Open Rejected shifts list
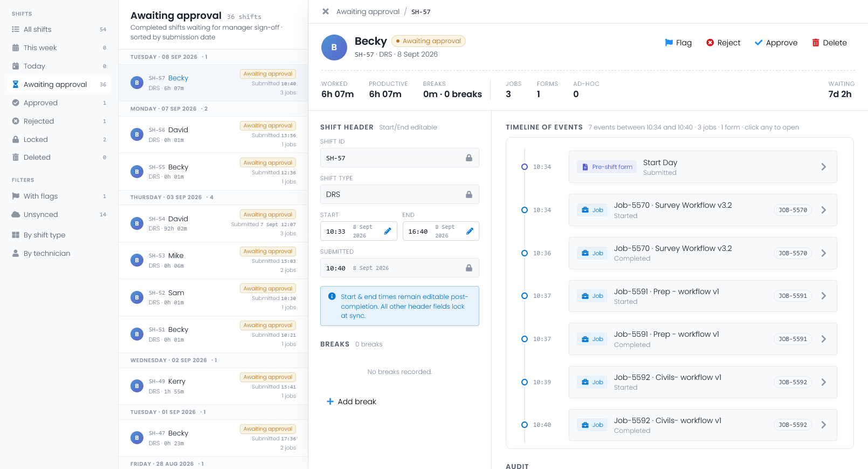The image size is (868, 469). (59, 121)
